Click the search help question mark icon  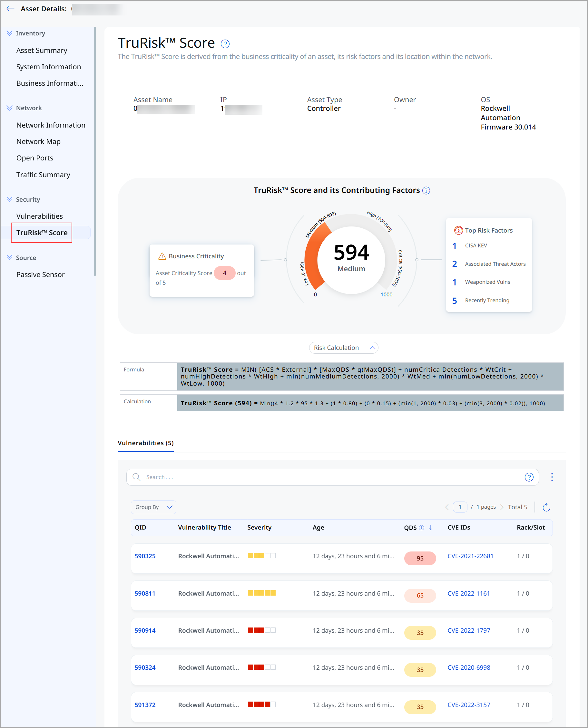[x=529, y=477]
